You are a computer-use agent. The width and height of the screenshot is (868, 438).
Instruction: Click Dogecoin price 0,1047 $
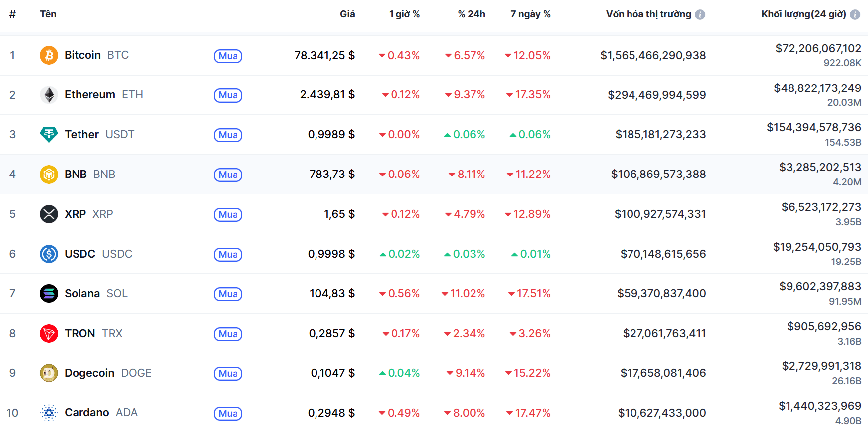coord(333,373)
